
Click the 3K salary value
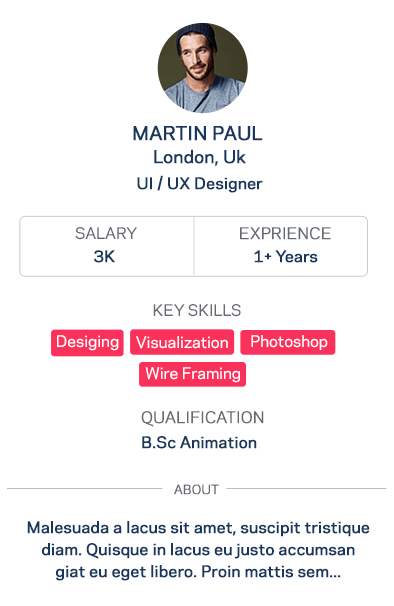pos(104,257)
